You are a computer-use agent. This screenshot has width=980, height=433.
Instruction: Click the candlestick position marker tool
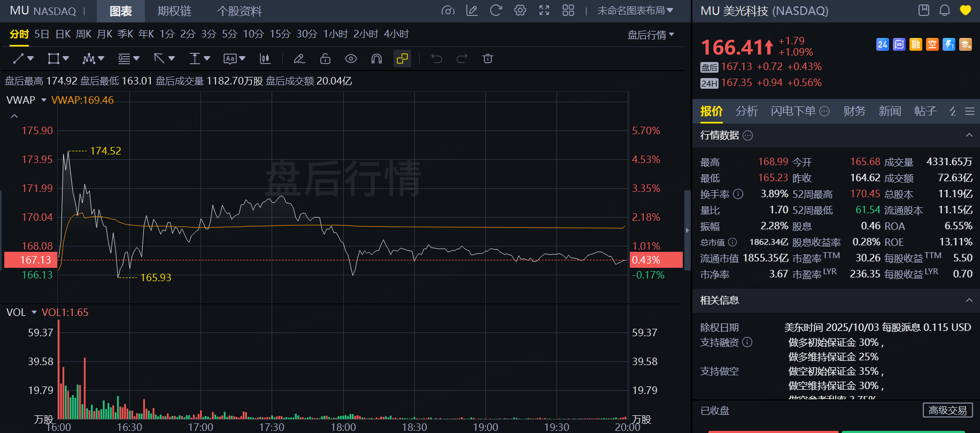tap(265, 58)
